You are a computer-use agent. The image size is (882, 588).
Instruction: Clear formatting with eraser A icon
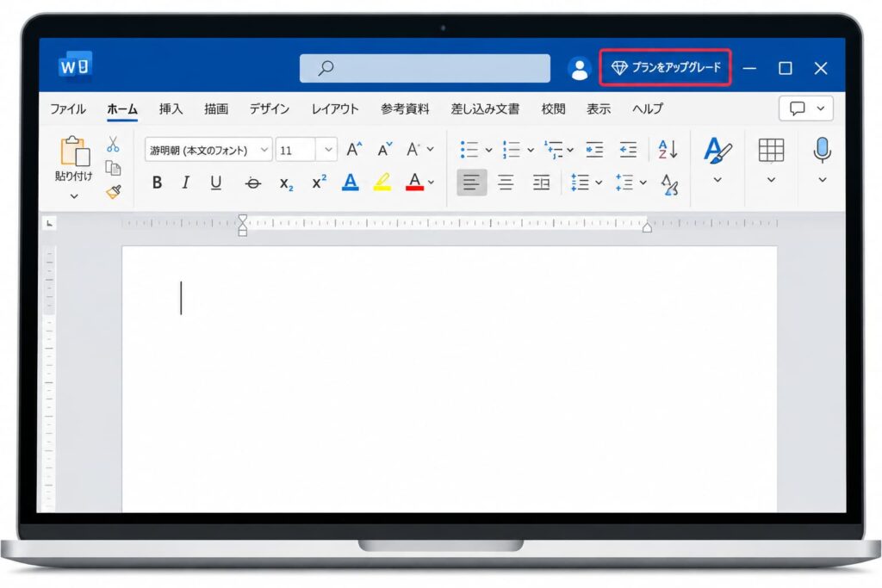(x=669, y=184)
